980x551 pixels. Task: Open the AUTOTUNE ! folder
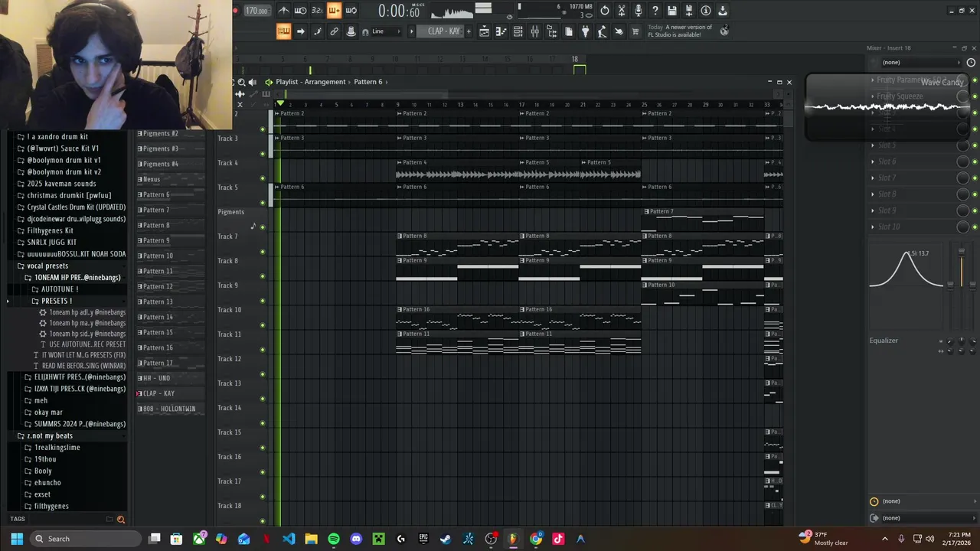point(59,289)
